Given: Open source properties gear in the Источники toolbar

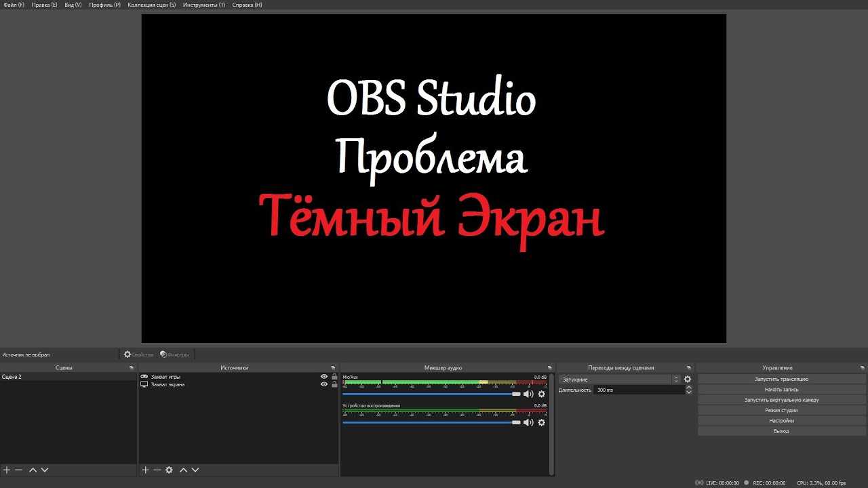Looking at the screenshot, I should (x=170, y=470).
